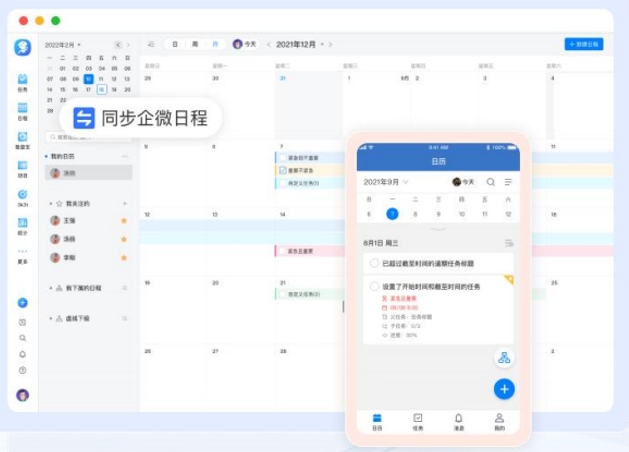Viewport: 629px width, 452px height.
Task: Check the 自定义任务(1) checkbox on day 7
Action: click(x=282, y=183)
